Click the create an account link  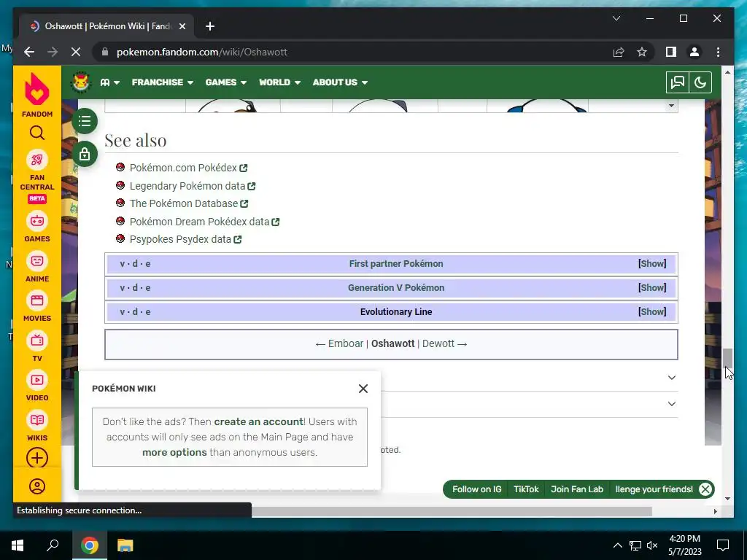click(259, 421)
